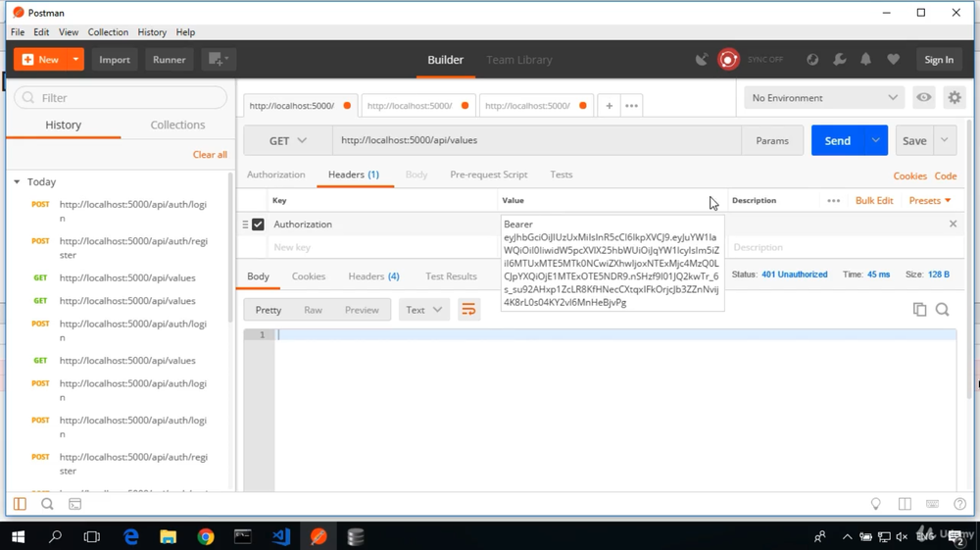Add a new request tab
This screenshot has width=980, height=550.
(609, 106)
